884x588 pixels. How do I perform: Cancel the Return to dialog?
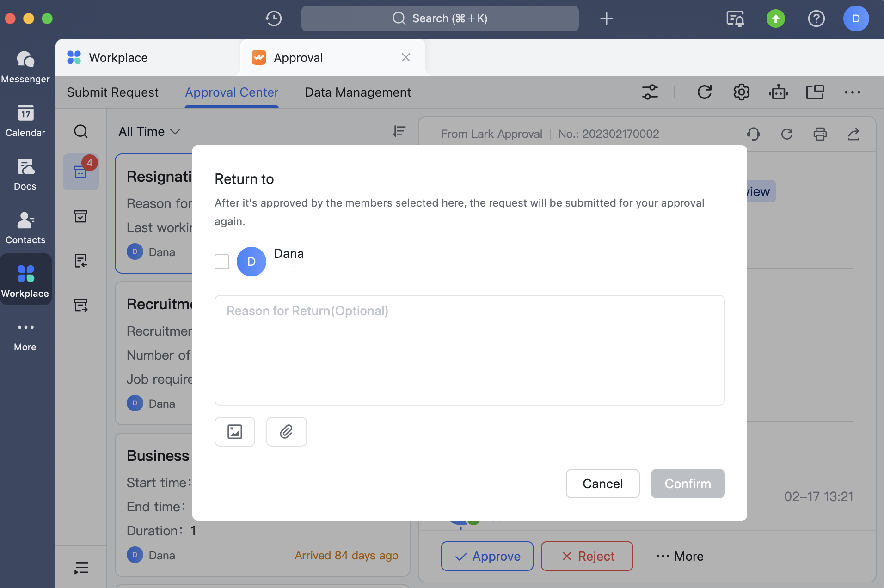pos(602,484)
